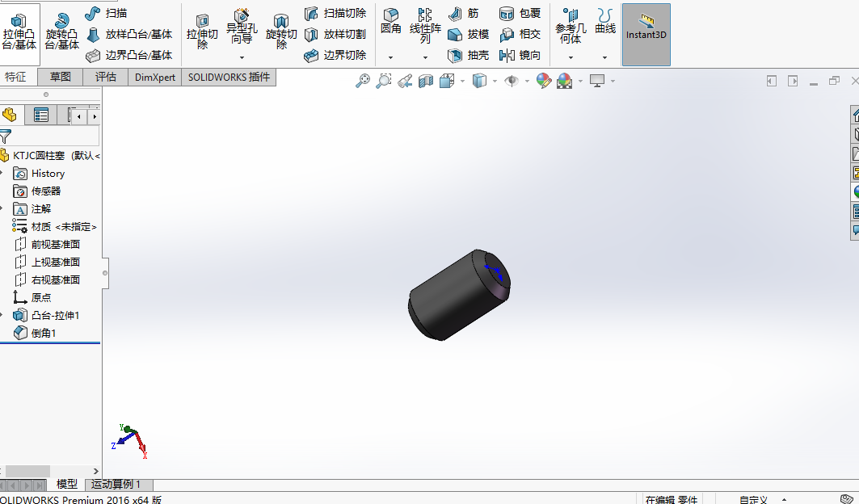
Task: Expand the 曲线 dropdown arrow
Action: pos(604,57)
